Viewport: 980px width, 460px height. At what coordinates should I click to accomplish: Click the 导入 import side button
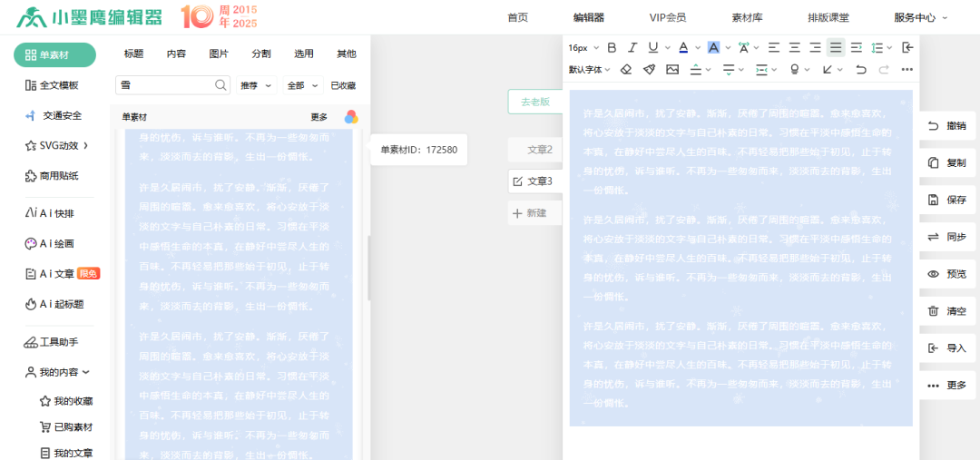point(947,348)
